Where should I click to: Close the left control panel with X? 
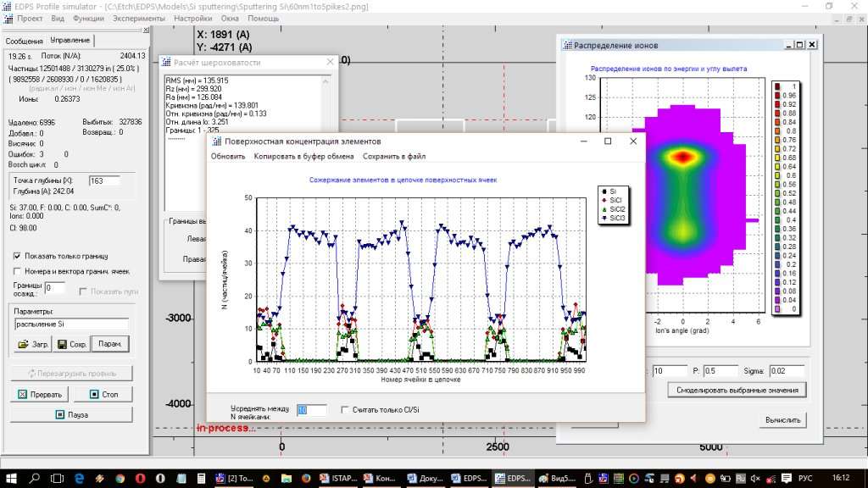(146, 30)
